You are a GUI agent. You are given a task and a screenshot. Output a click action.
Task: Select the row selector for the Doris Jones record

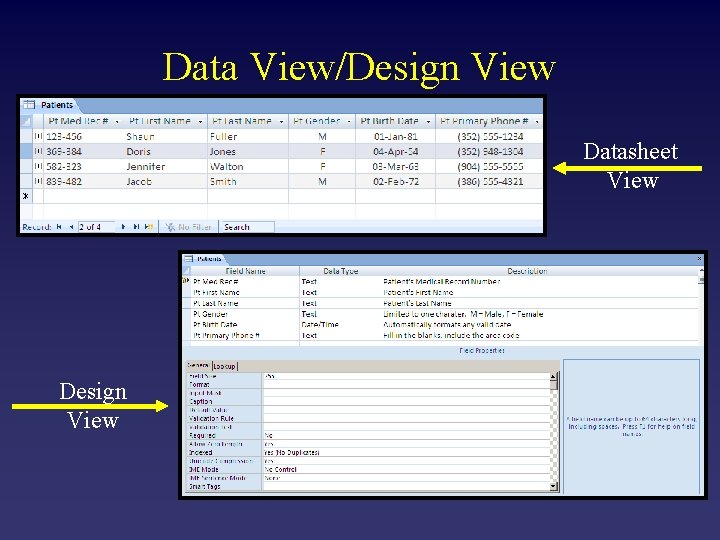click(26, 151)
